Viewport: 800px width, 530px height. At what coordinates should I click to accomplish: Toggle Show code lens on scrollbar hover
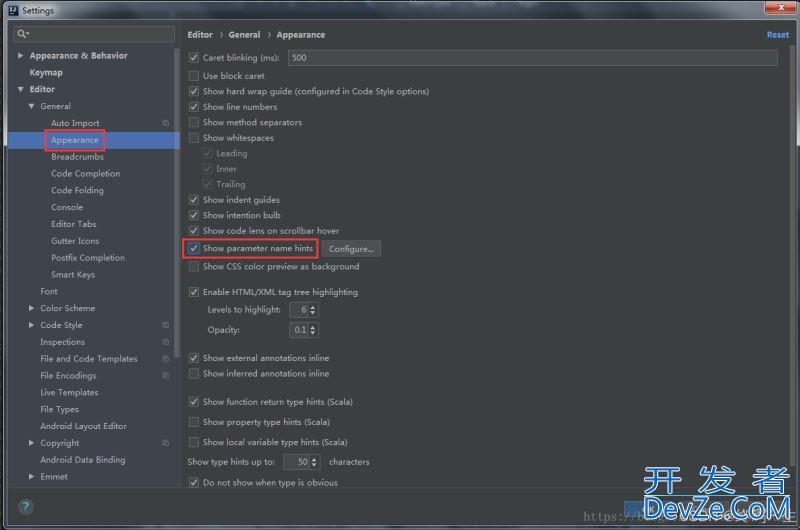pos(194,231)
